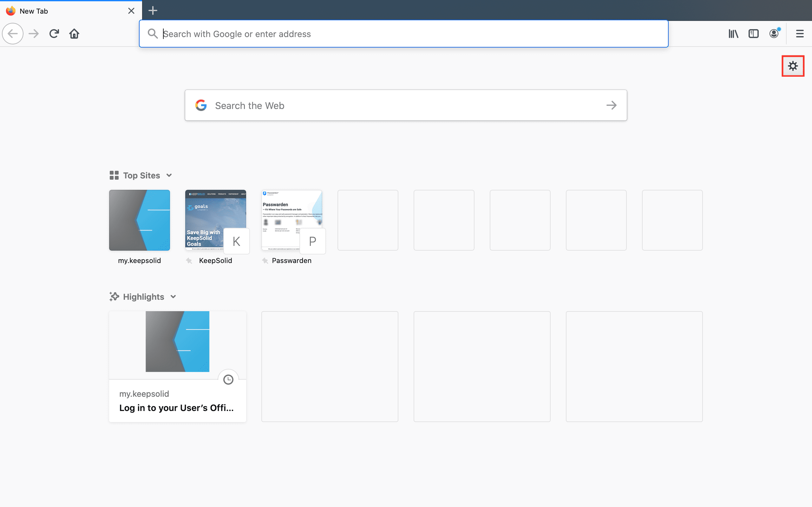
Task: Click the Top Sites dropdown arrow
Action: pos(169,175)
